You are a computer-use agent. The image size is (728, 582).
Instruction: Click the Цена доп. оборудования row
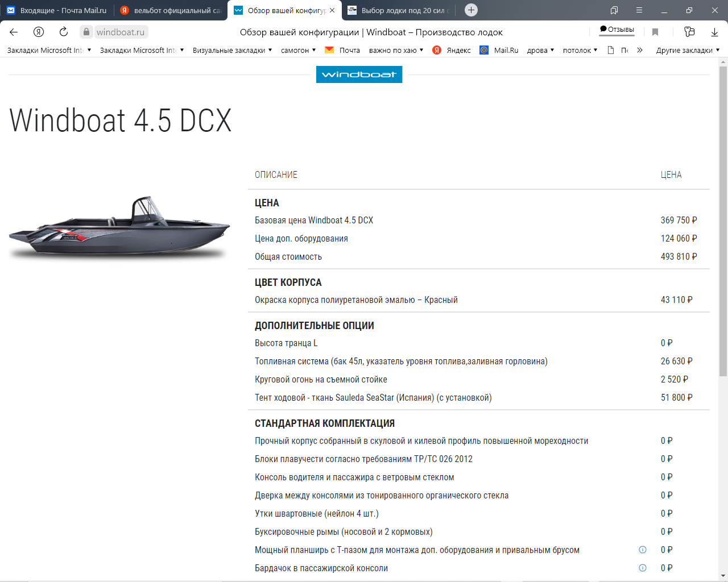pyautogui.click(x=479, y=238)
